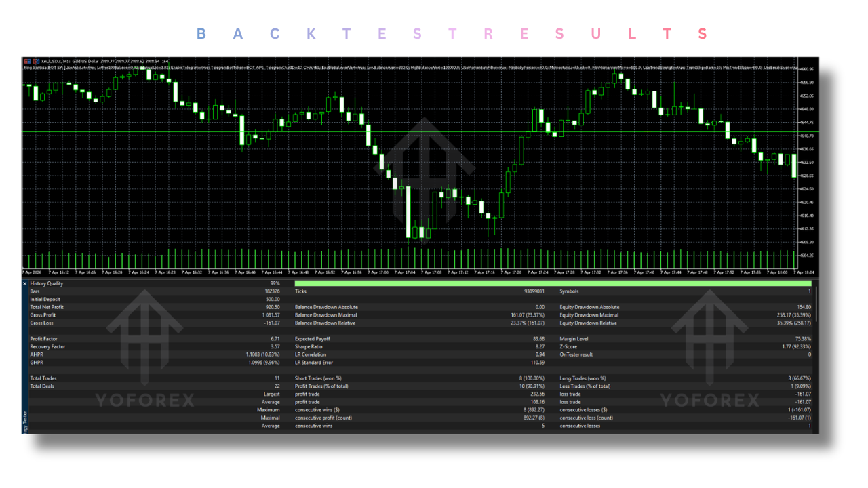This screenshot has width=868, height=488.
Task: Click the 'Balance Drawdown Relative' label
Action: click(x=325, y=323)
